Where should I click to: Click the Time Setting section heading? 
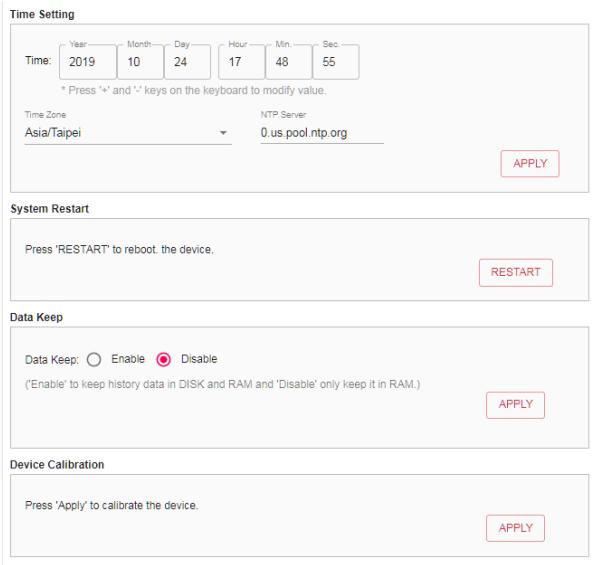(42, 14)
